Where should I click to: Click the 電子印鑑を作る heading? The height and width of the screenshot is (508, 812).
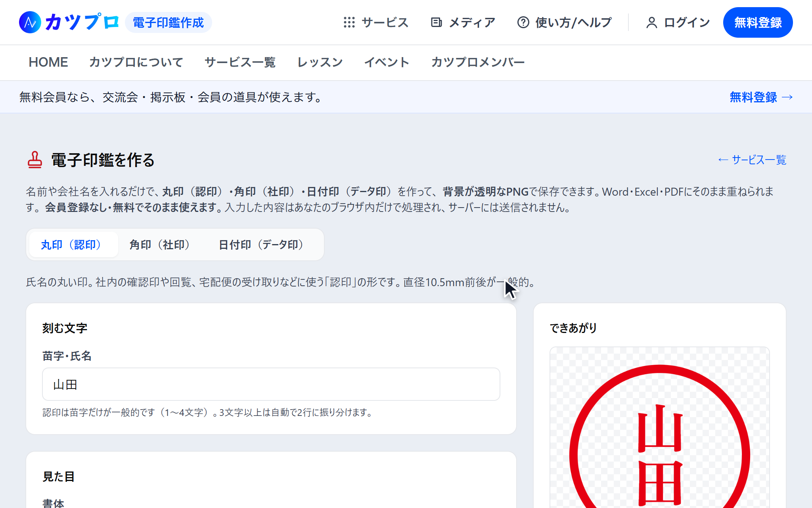coord(103,160)
